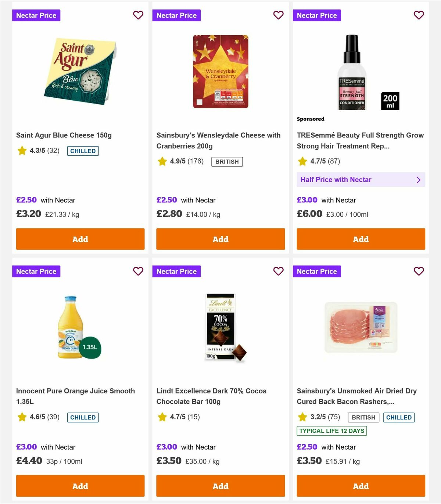
Task: Click the BRITISH tag on bacon rashers
Action: [x=363, y=417]
